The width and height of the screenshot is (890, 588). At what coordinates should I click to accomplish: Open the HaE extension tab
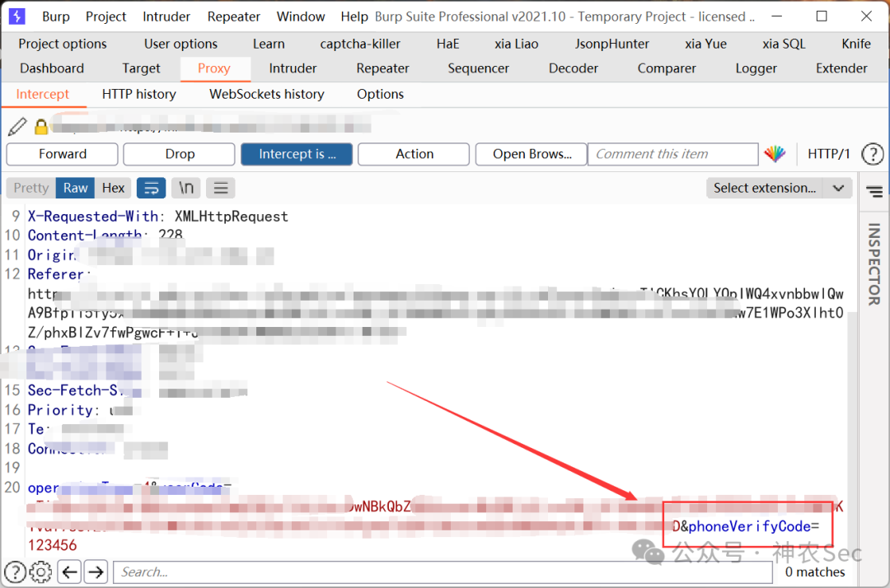447,44
